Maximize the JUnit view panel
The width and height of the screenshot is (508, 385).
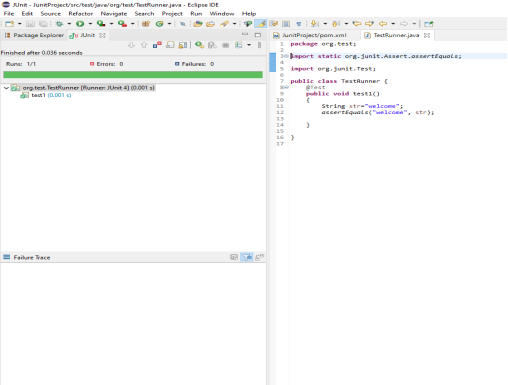click(x=258, y=35)
